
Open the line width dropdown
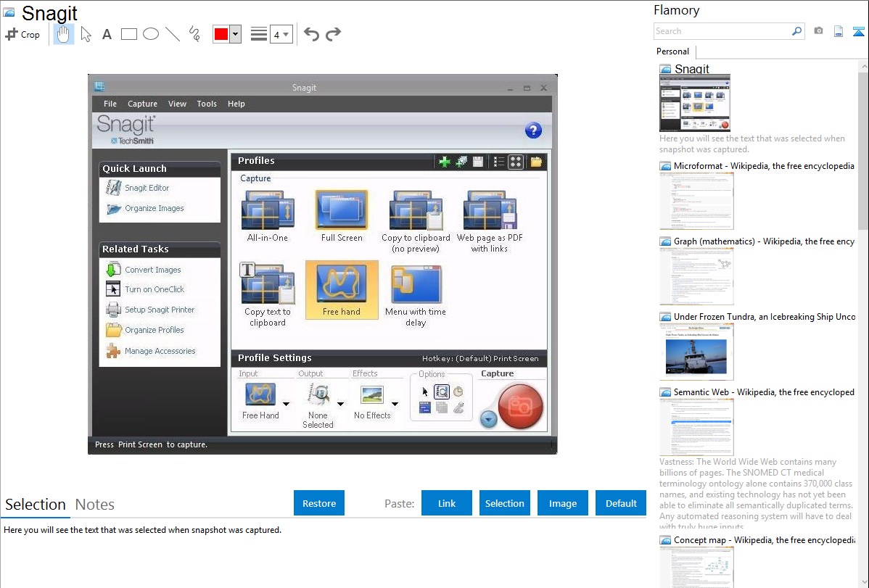pyautogui.click(x=281, y=34)
